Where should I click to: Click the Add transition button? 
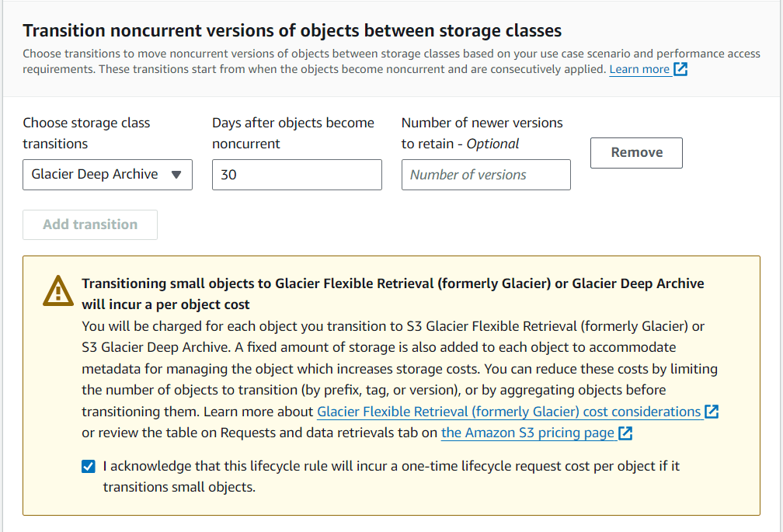90,224
